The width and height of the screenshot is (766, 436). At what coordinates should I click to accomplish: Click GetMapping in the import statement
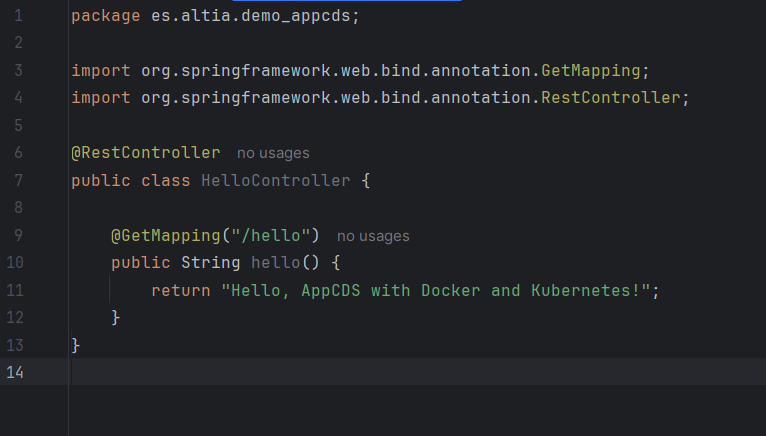pos(590,71)
